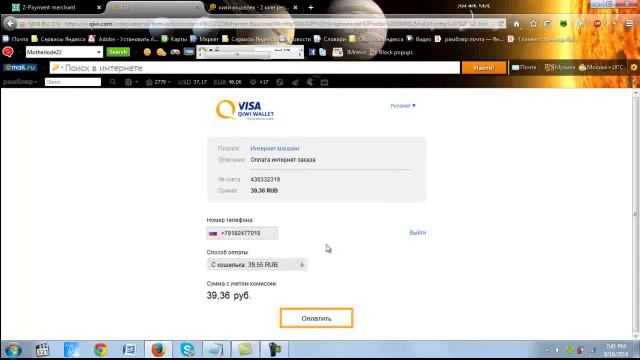Viewport: 640px width, 360px height.
Task: Click the EUR 48.06 exchange rate
Action: click(228, 82)
